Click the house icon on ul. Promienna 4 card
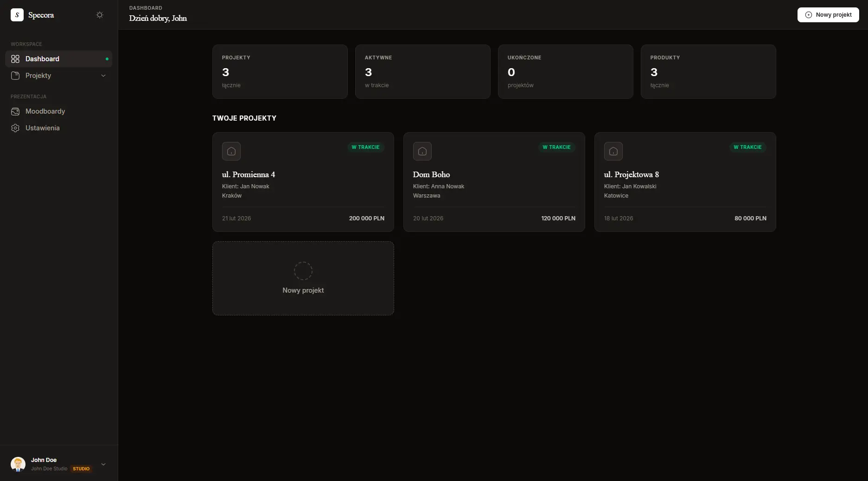 231,151
